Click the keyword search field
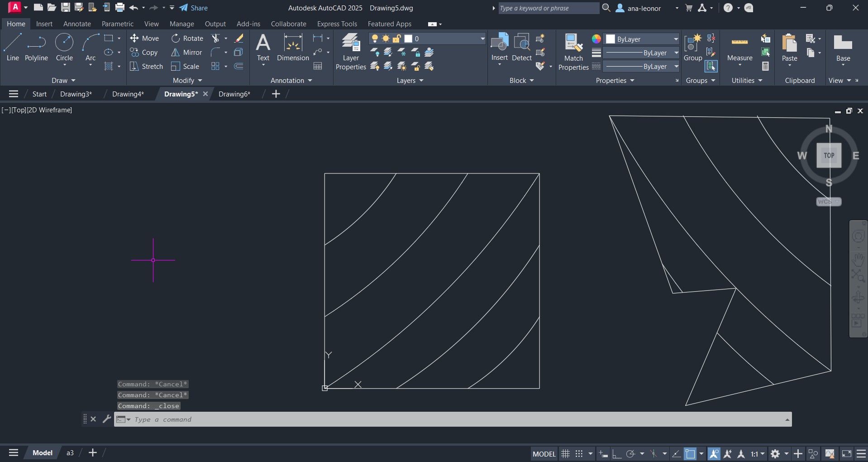This screenshot has width=868, height=462. coord(548,8)
